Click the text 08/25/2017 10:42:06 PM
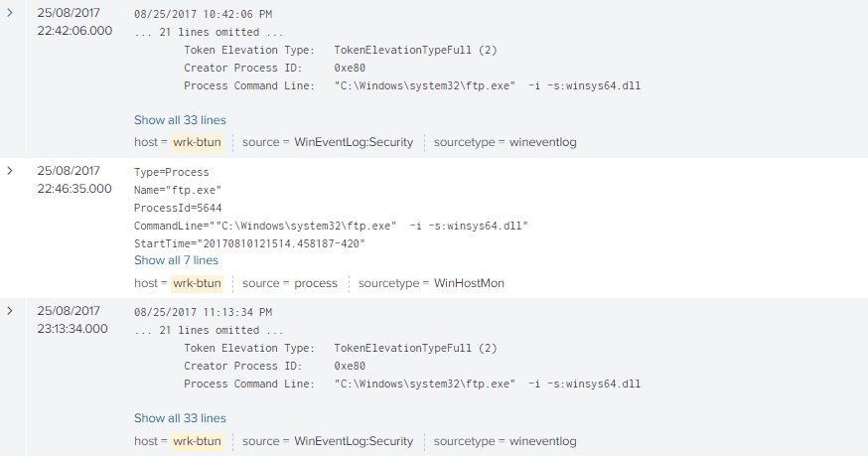The height and width of the screenshot is (464, 868). tap(204, 14)
